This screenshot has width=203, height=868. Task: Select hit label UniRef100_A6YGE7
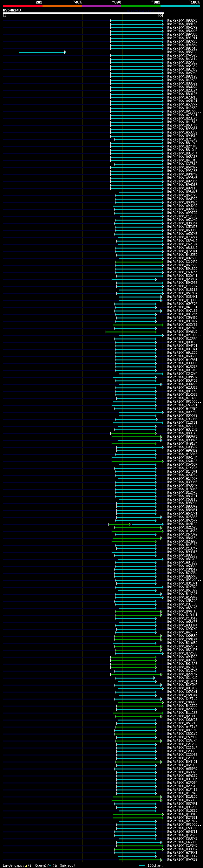click(182, 66)
